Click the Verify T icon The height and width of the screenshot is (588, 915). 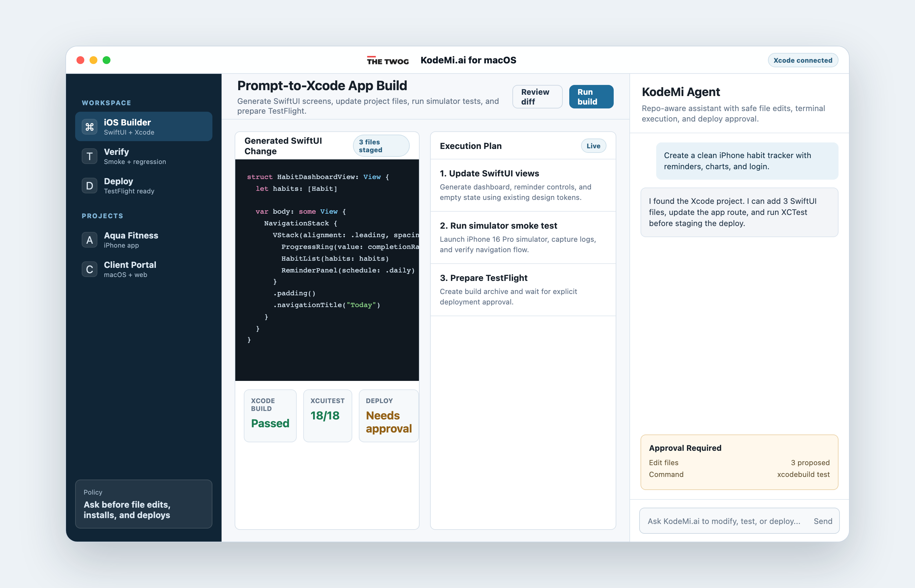tap(89, 156)
